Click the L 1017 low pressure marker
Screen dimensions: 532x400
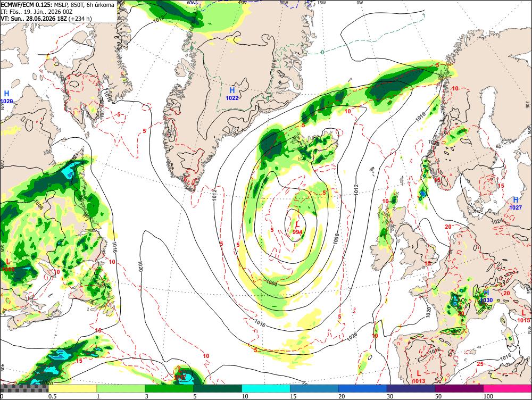[x=179, y=373]
